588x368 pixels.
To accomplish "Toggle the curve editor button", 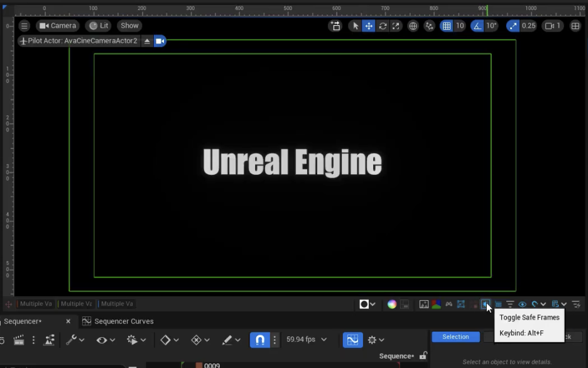I will (x=352, y=340).
